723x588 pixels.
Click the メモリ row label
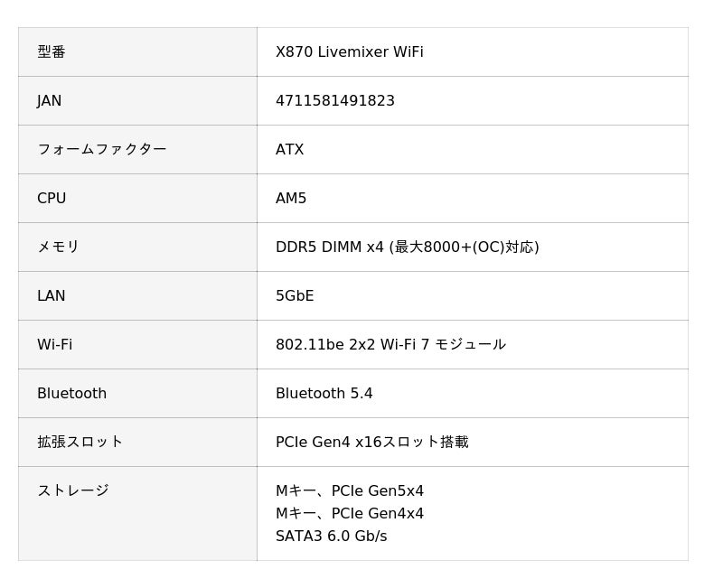point(58,247)
